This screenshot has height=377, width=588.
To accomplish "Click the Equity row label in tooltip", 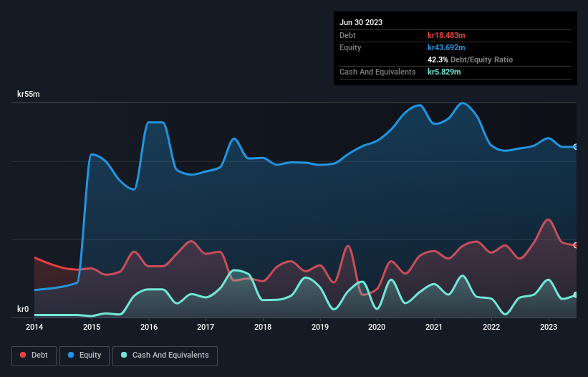I will (350, 47).
